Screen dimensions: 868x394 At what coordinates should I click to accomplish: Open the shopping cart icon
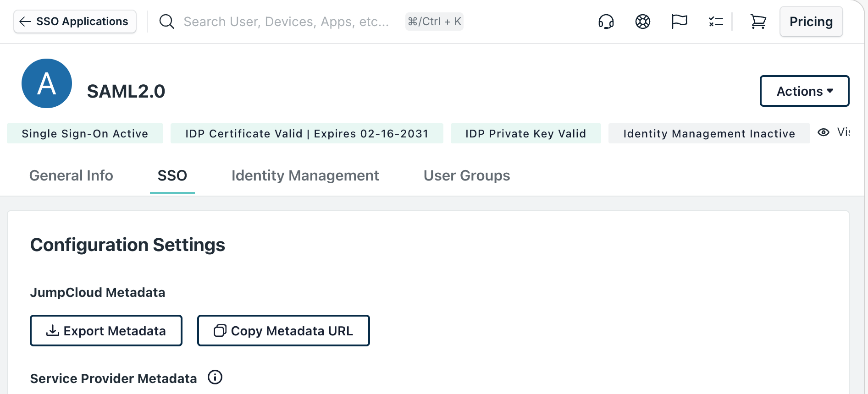[x=758, y=22]
